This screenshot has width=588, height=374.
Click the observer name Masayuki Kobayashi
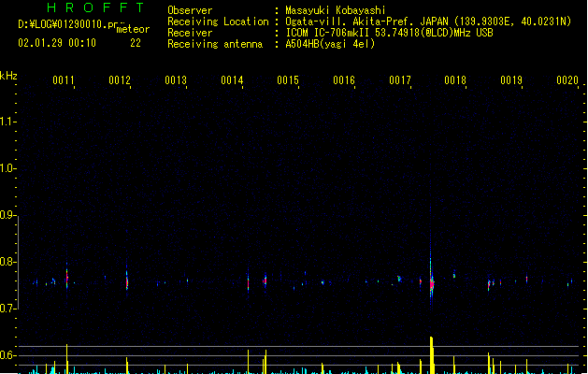(x=336, y=10)
